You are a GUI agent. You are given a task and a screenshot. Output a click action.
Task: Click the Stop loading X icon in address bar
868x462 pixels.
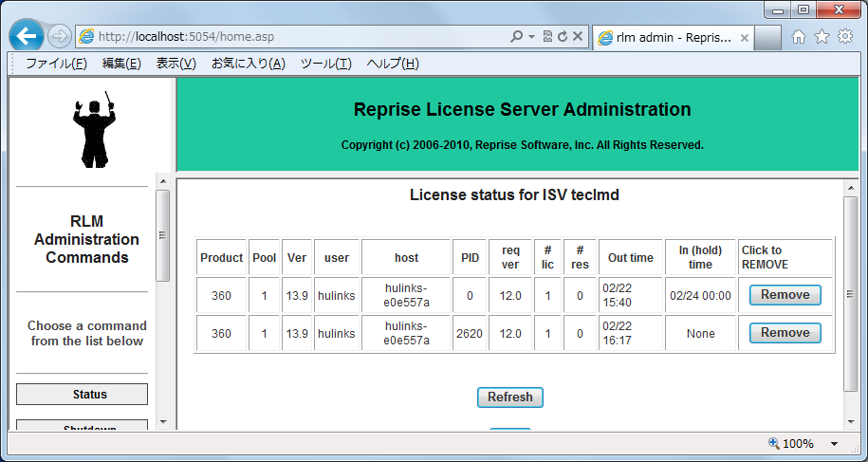point(578,36)
